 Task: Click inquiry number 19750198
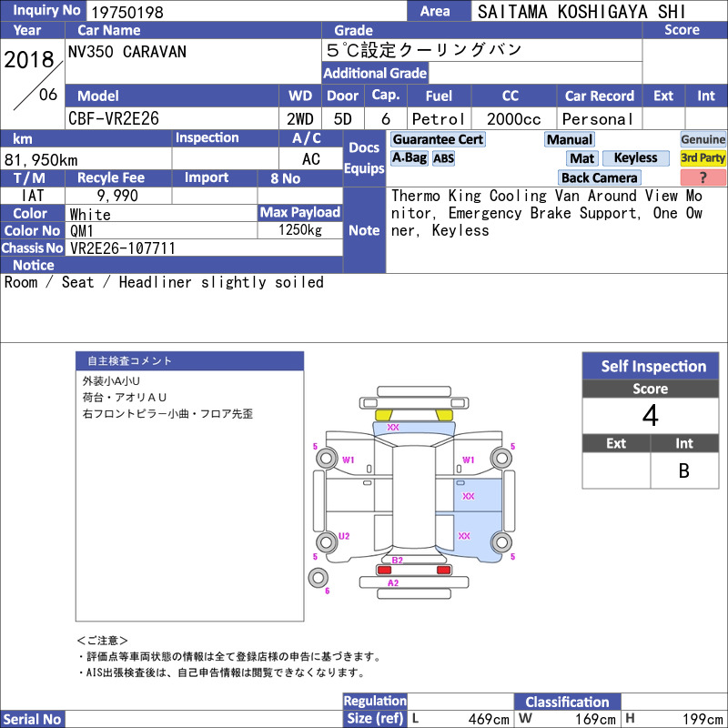pyautogui.click(x=127, y=12)
